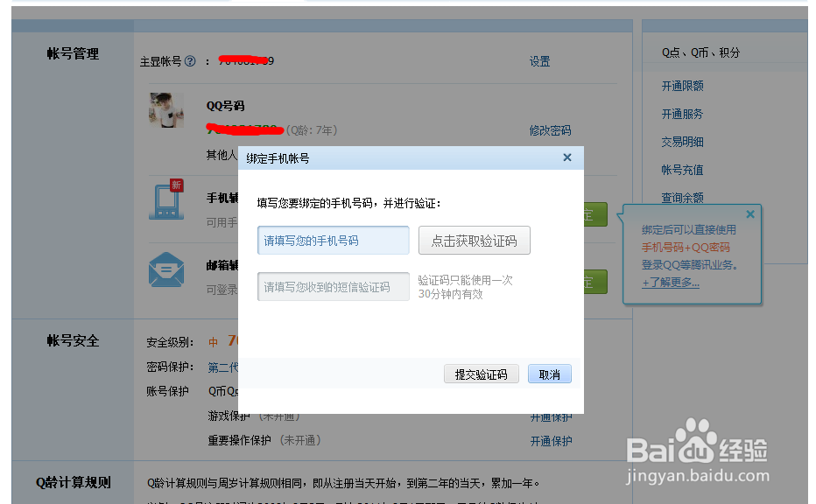816x504 pixels.
Task: Click the QQ avatar thumbnail
Action: tap(166, 110)
